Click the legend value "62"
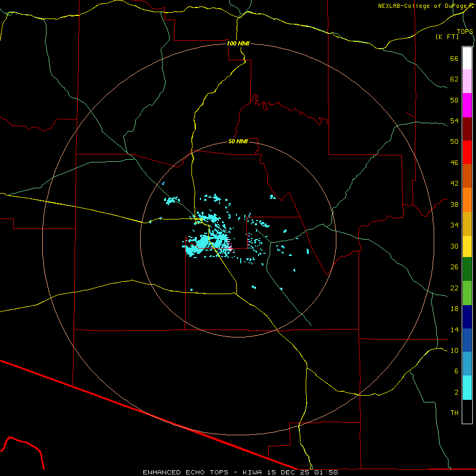 coord(454,79)
